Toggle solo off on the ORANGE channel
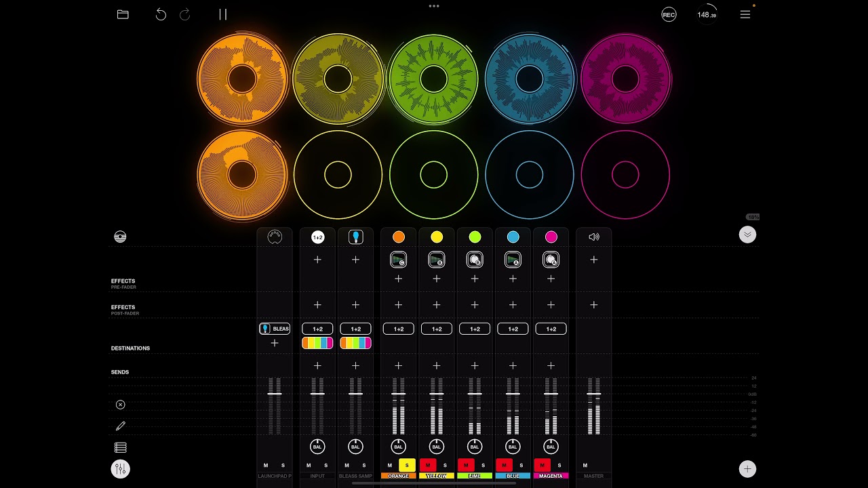 click(x=408, y=465)
